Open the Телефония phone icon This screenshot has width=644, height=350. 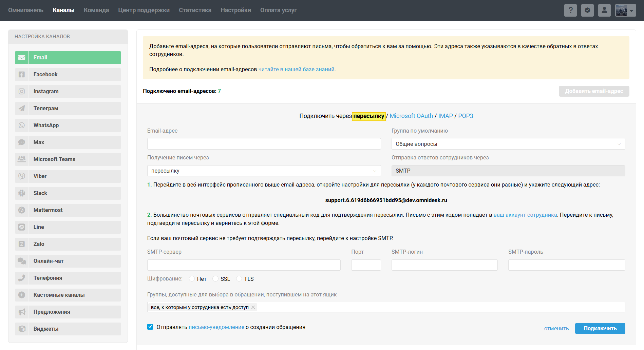[x=22, y=278]
